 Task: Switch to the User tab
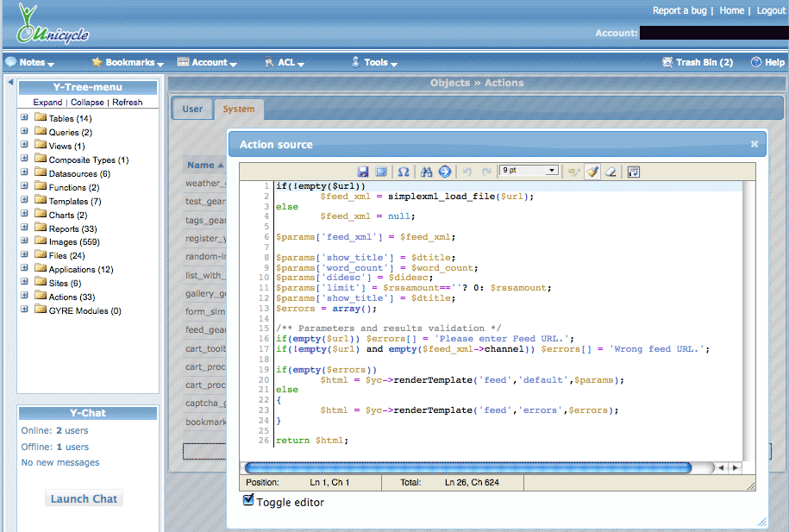192,109
